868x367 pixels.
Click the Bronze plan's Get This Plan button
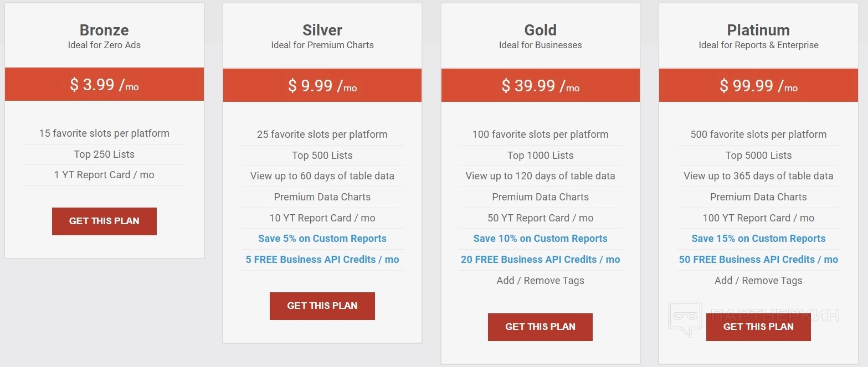(x=104, y=221)
